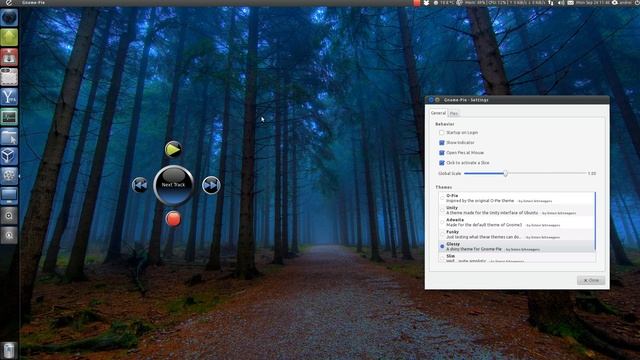Launch the Y PPA Manager icon
Image resolution: width=640 pixels, height=360 pixels.
point(9,97)
